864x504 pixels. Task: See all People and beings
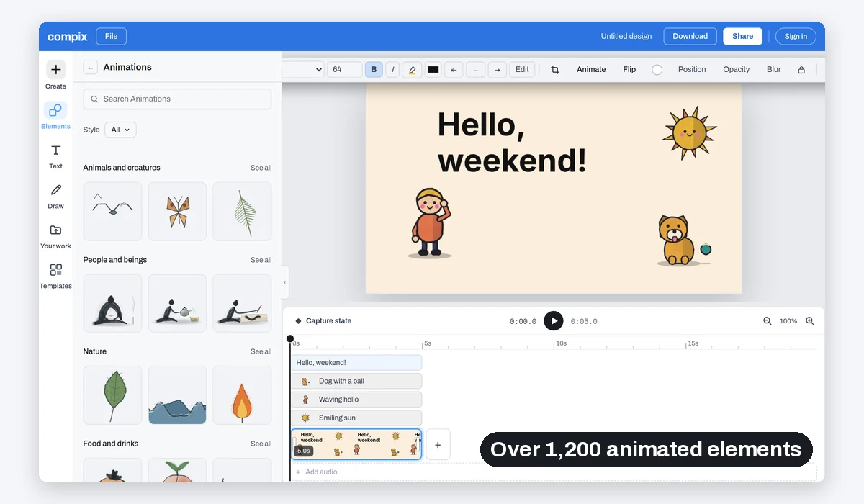[261, 260]
